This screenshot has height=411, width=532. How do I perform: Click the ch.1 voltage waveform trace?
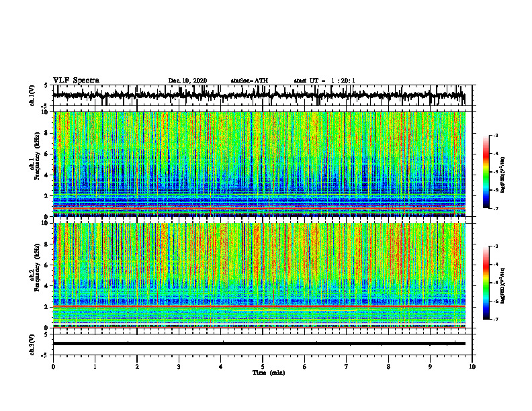coord(259,95)
